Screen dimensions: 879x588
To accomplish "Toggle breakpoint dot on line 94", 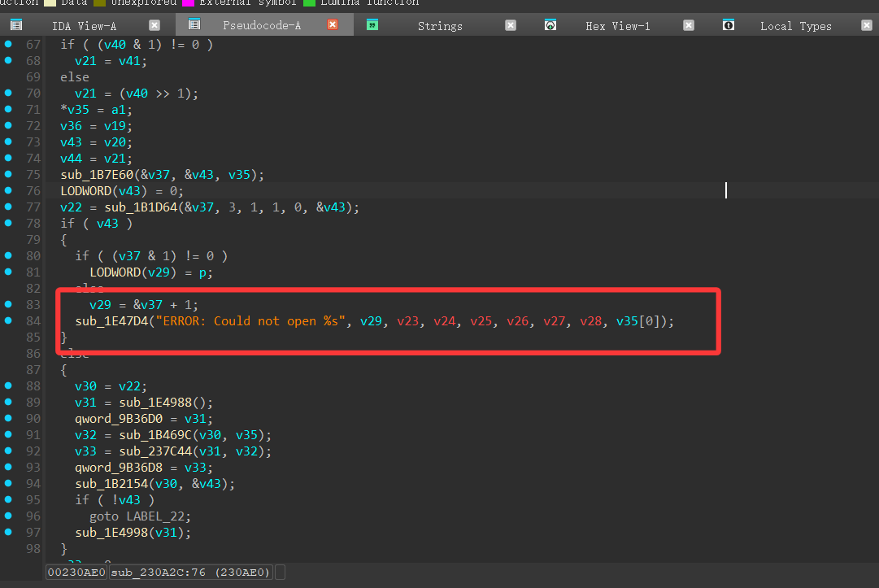I will coord(8,482).
